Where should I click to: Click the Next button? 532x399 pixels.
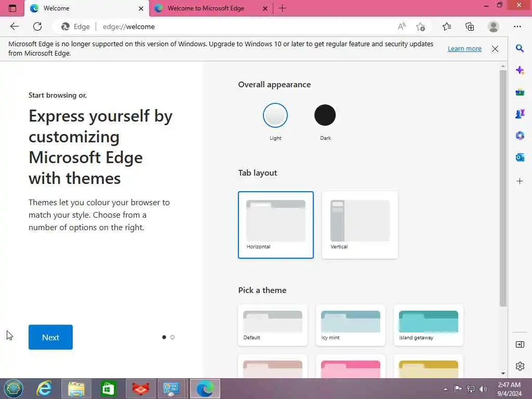pyautogui.click(x=50, y=337)
